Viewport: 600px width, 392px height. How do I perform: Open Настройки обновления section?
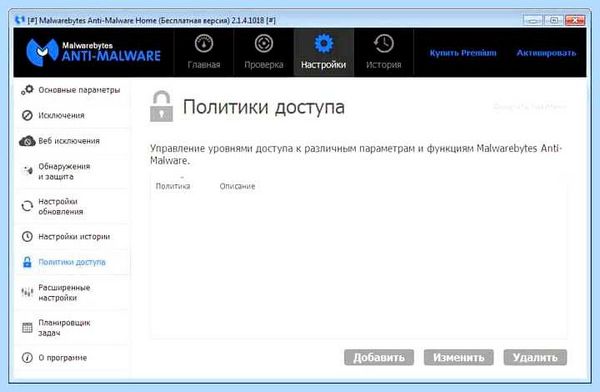(73, 206)
